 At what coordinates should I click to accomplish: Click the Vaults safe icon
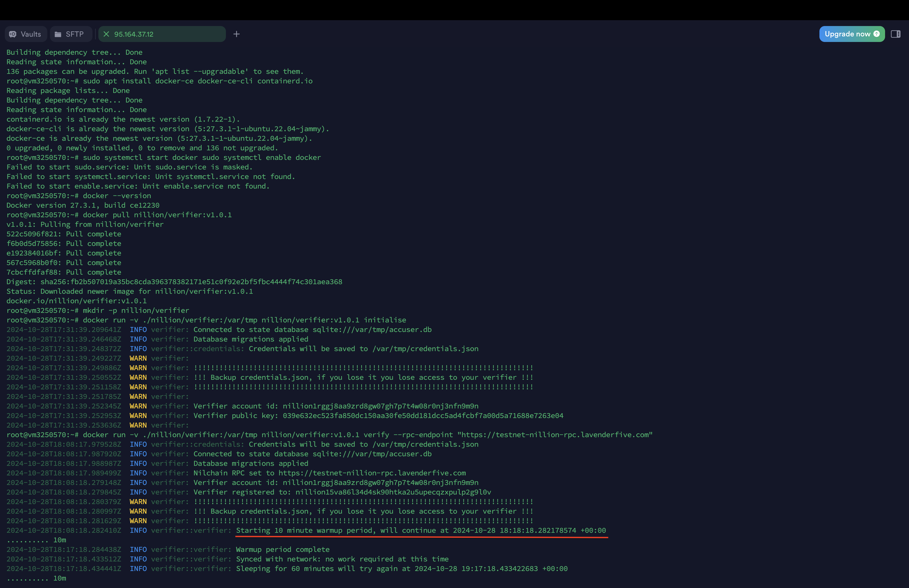[13, 34]
